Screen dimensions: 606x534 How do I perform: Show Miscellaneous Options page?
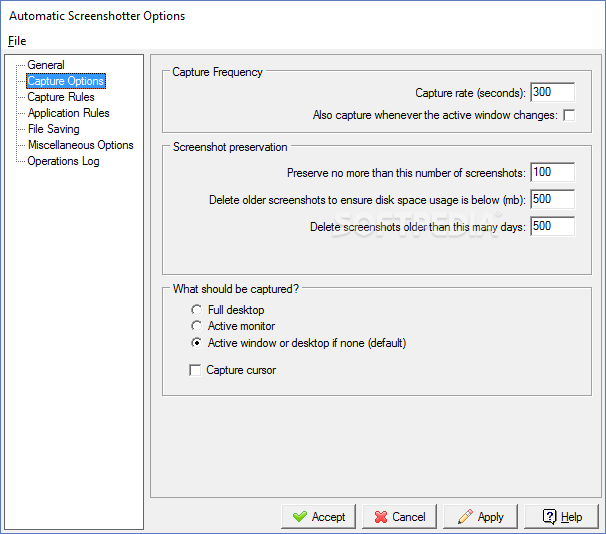[x=80, y=145]
